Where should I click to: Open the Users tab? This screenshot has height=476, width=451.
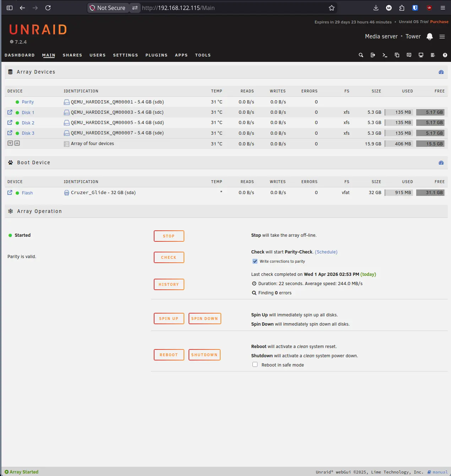tap(98, 55)
